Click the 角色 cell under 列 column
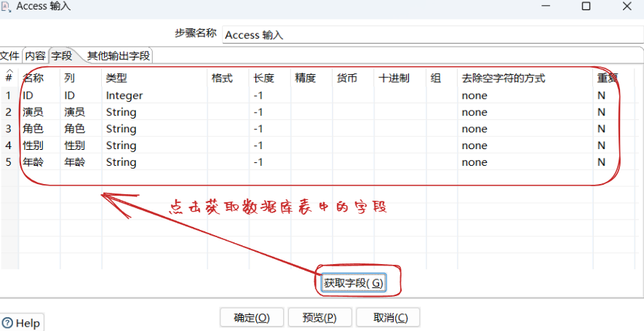 tap(81, 129)
